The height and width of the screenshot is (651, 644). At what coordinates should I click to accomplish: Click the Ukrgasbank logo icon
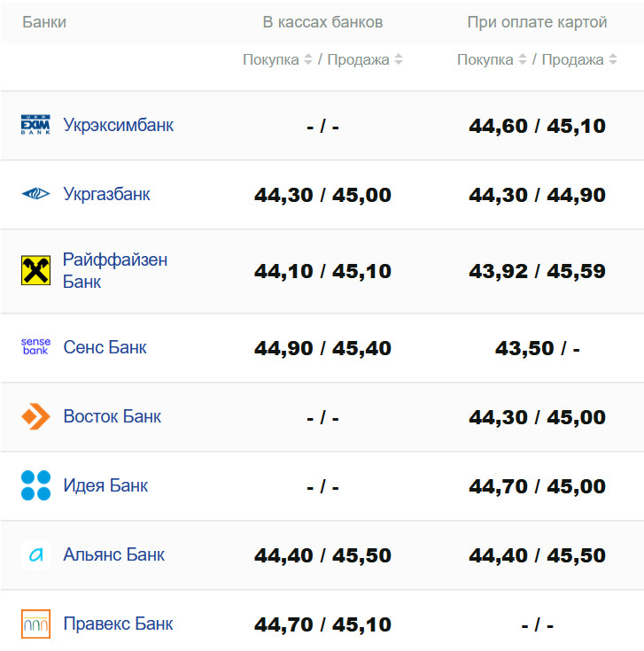pos(35,194)
